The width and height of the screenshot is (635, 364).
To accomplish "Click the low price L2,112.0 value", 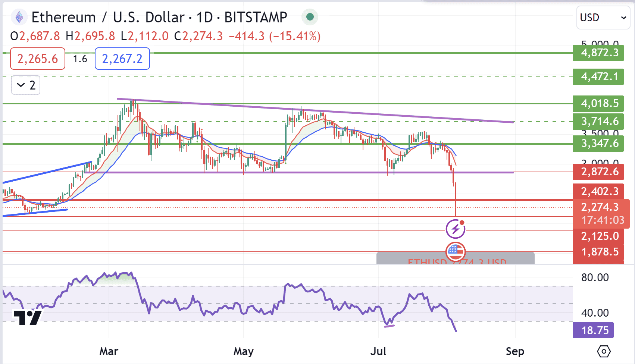I will (x=145, y=36).
